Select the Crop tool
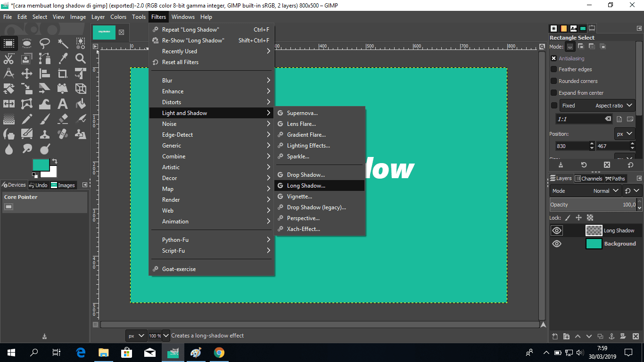644x362 pixels. click(63, 74)
